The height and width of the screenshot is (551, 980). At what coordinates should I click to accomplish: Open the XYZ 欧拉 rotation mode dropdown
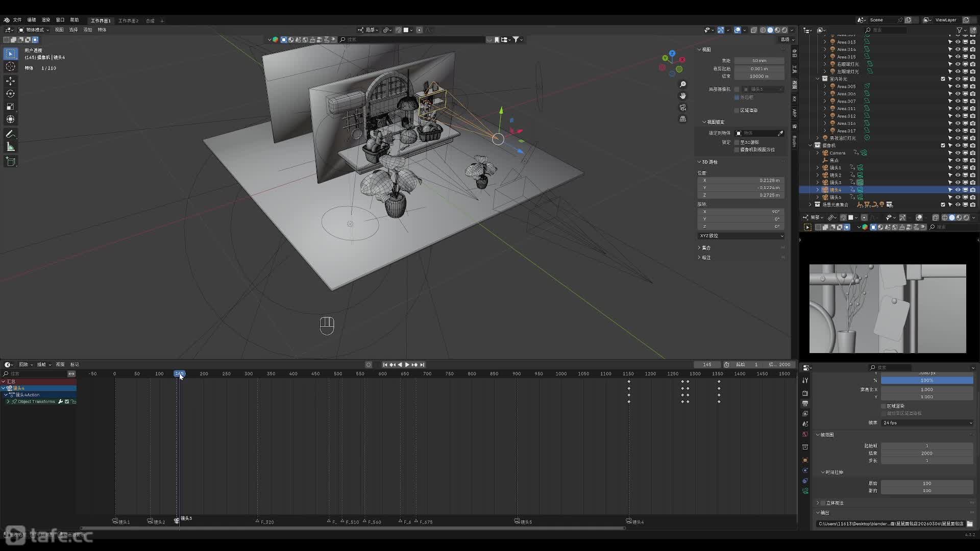(x=741, y=236)
